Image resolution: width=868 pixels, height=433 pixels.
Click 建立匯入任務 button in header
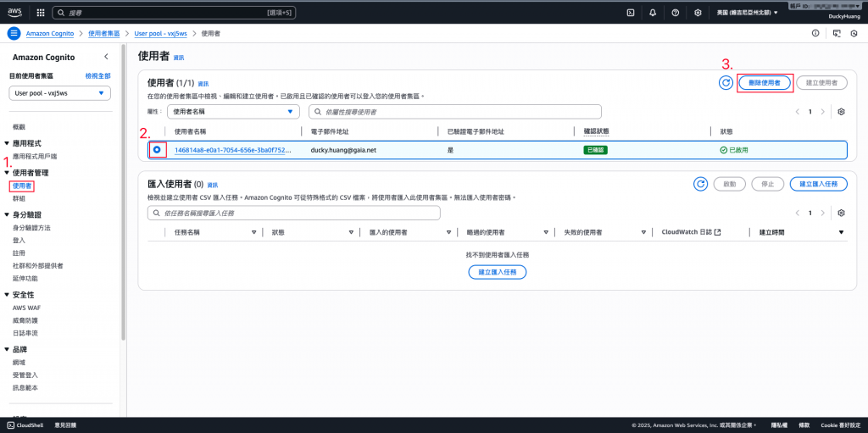[x=819, y=184]
